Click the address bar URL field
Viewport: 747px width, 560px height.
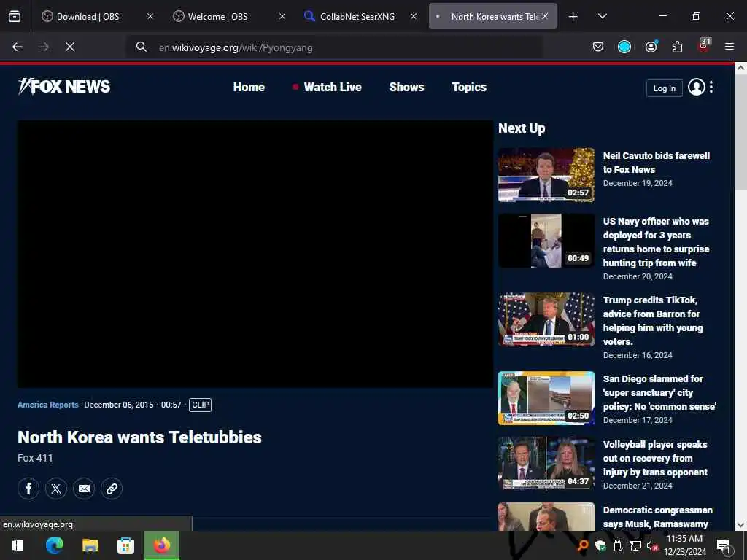[333, 47]
